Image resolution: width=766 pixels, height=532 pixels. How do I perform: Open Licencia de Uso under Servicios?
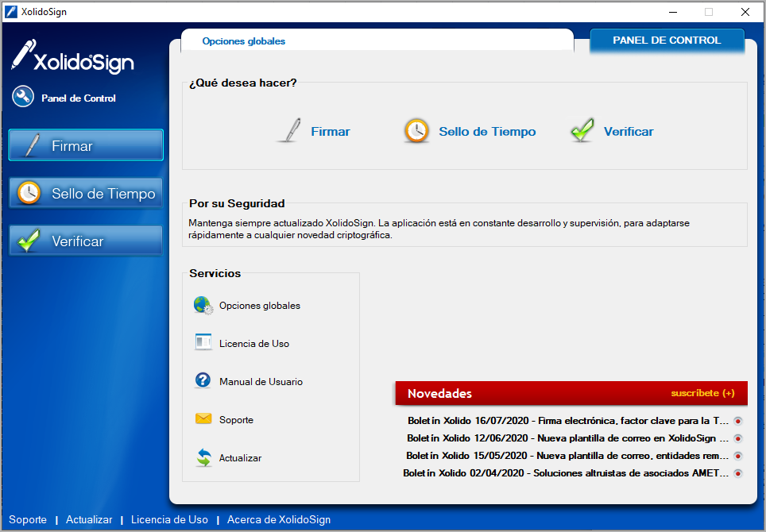click(254, 344)
